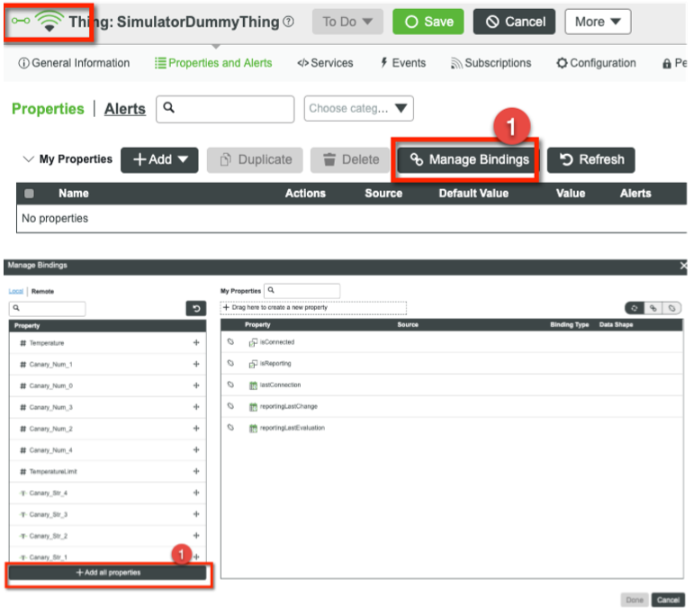Add Canary_Num_3 with its plus icon
This screenshot has height=616, width=694.
pyautogui.click(x=196, y=407)
